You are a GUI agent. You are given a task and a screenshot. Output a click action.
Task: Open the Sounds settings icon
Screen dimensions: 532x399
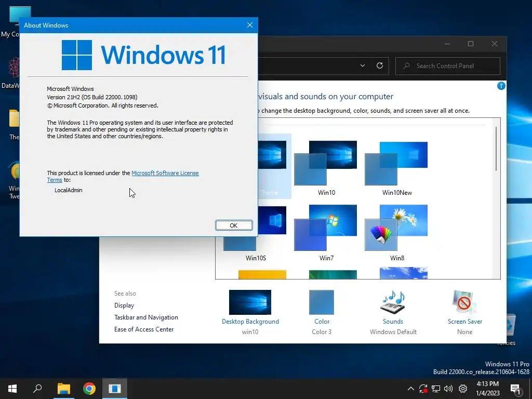(x=393, y=302)
